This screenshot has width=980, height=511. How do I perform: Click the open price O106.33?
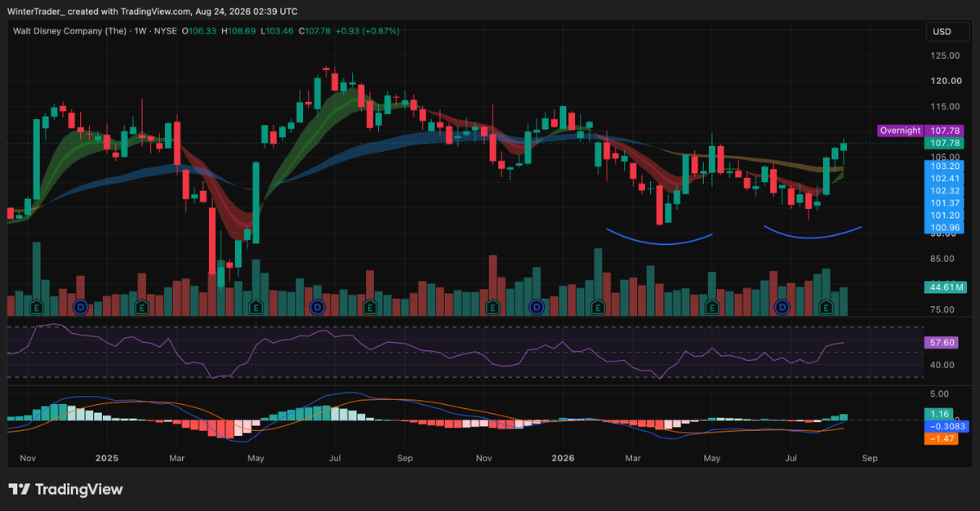(198, 31)
